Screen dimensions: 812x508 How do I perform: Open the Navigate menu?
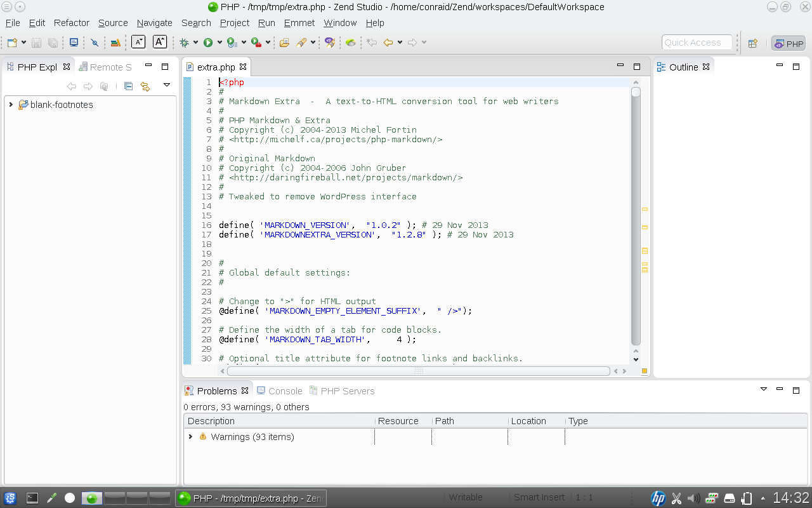point(155,23)
